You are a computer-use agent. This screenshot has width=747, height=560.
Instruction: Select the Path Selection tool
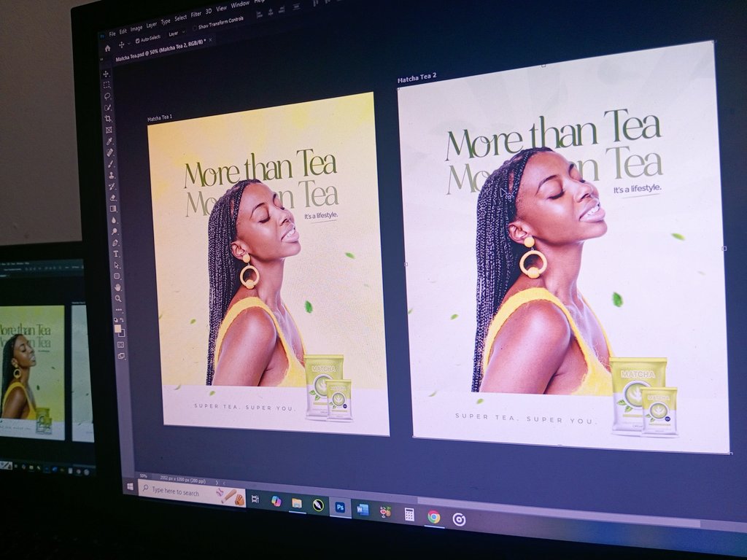(x=116, y=265)
